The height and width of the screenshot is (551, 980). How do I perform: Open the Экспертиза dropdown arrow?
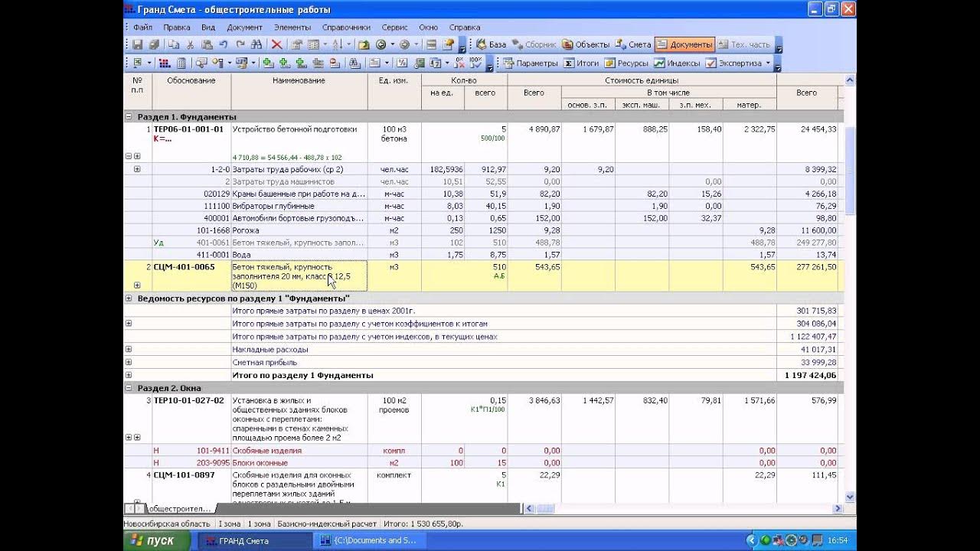coord(769,64)
